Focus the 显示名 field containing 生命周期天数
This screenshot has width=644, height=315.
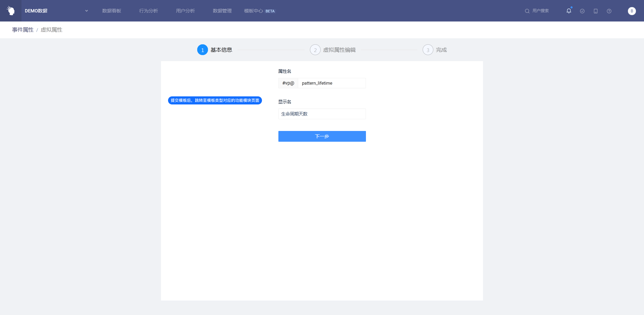point(322,114)
